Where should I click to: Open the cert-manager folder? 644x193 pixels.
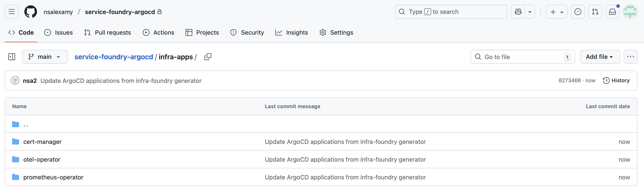point(42,142)
